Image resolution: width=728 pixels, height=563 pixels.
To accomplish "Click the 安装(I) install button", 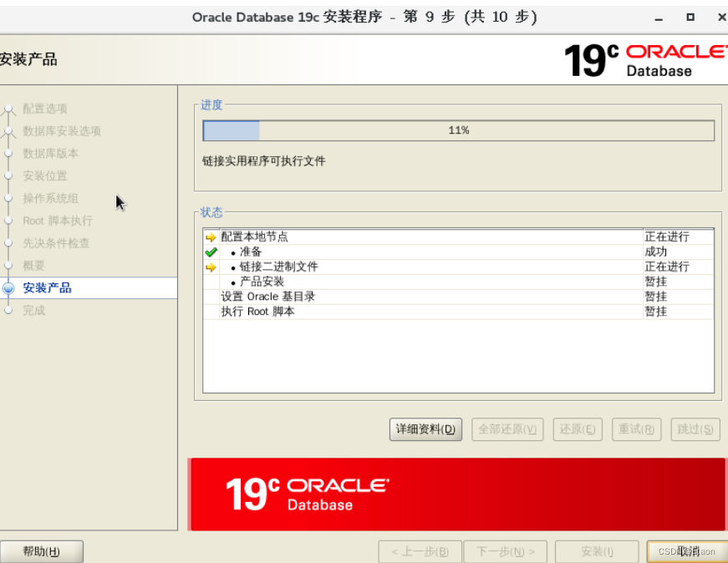I will point(597,551).
